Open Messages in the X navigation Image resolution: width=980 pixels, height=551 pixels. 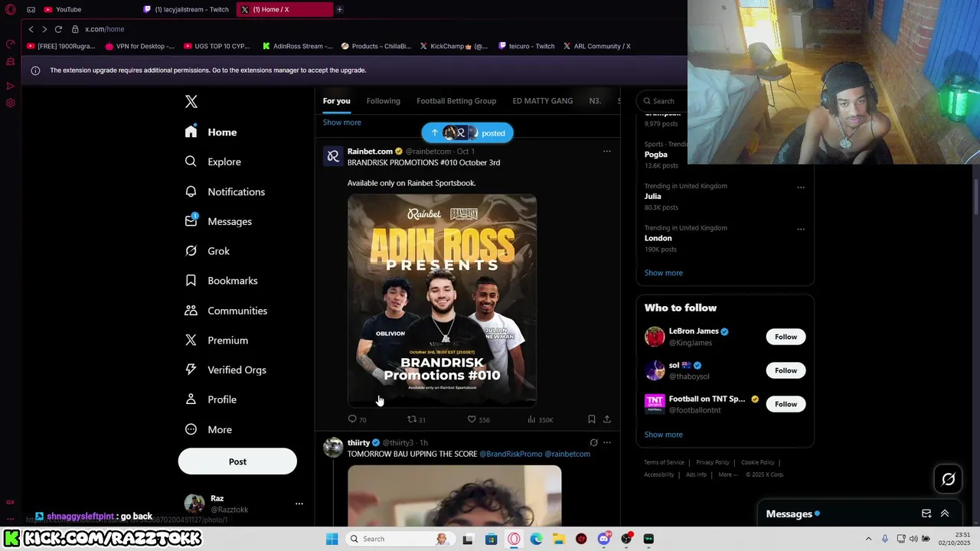pyautogui.click(x=219, y=221)
